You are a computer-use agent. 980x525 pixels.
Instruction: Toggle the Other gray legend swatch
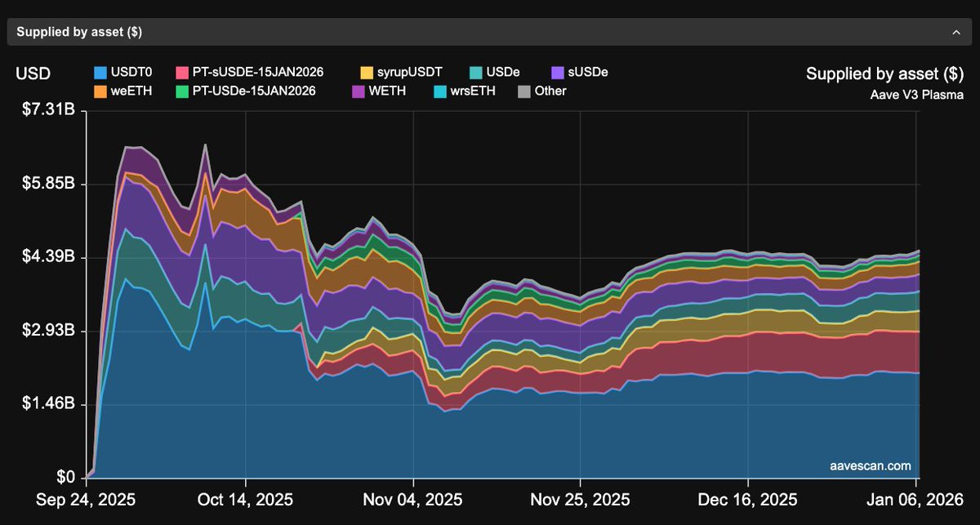pyautogui.click(x=523, y=91)
